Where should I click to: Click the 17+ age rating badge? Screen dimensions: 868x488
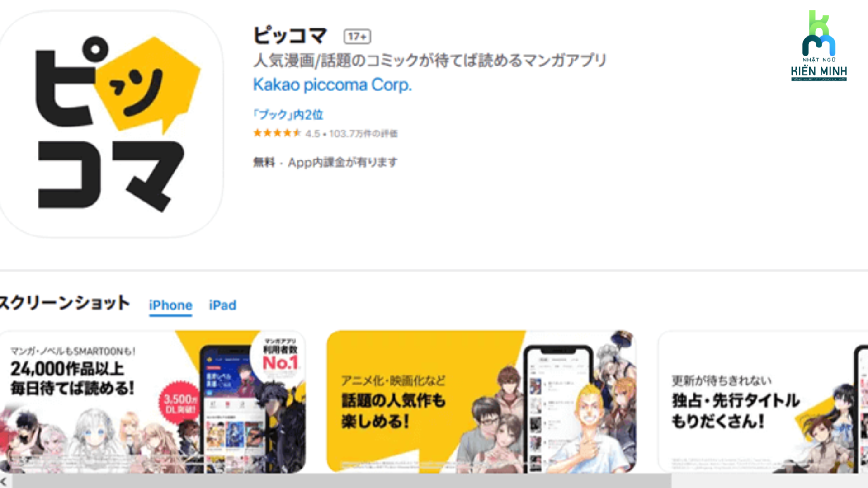pos(357,36)
